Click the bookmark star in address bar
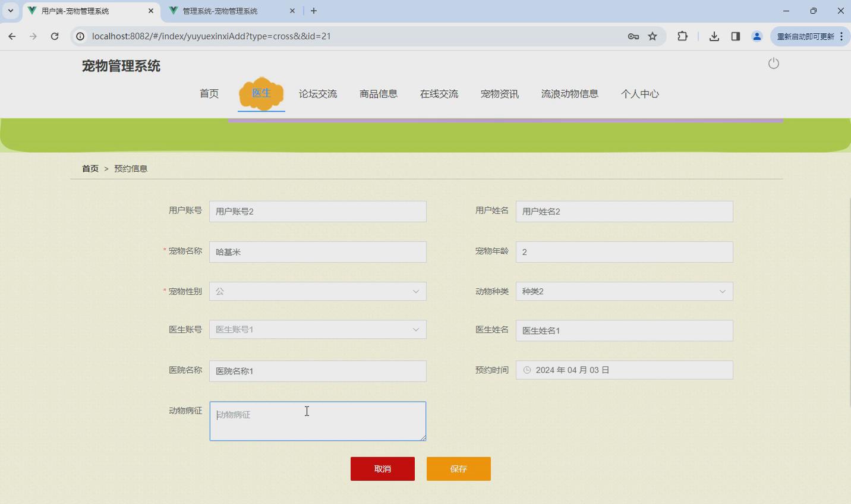 click(652, 36)
